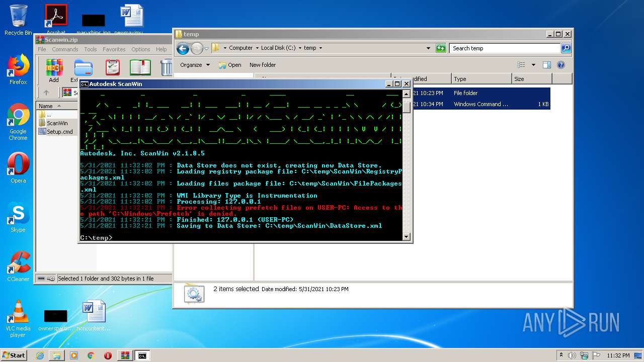This screenshot has width=644, height=362.
Task: Select the noncontent Word document icon
Action: tap(94, 316)
